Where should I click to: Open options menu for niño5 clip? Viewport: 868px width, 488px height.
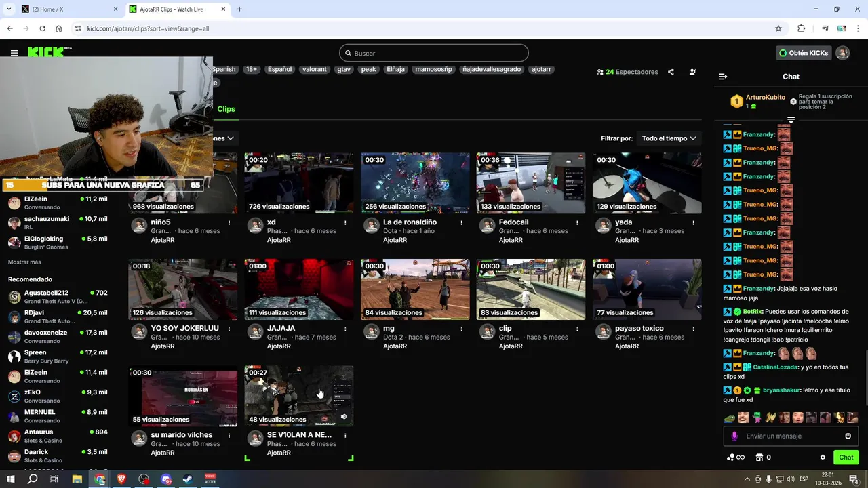tap(229, 222)
